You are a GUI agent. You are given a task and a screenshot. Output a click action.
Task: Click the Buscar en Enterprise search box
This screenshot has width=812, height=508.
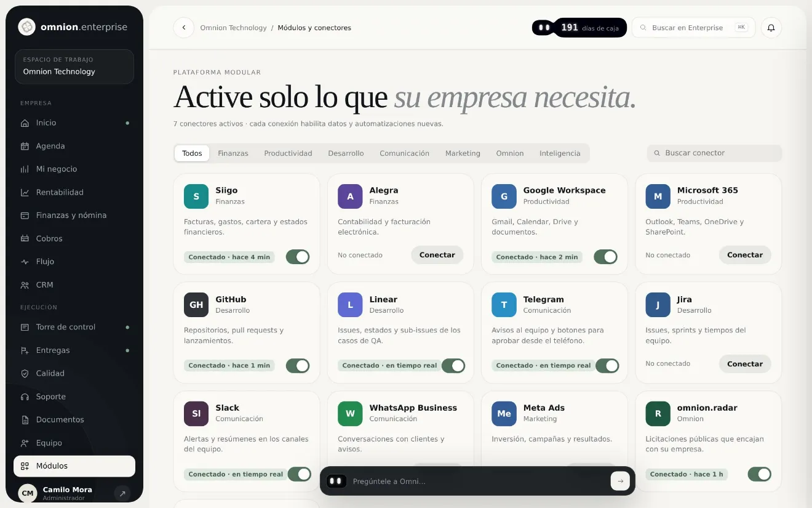[x=693, y=28]
